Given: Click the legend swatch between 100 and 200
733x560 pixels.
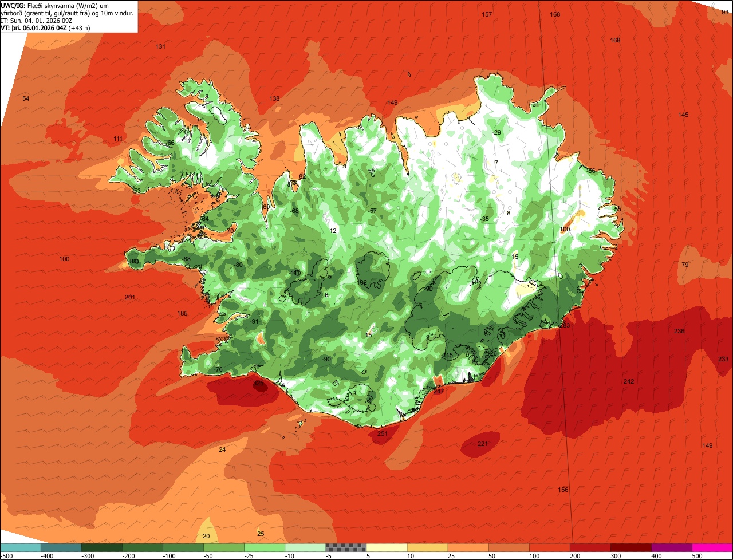Looking at the screenshot, I should pos(549,547).
